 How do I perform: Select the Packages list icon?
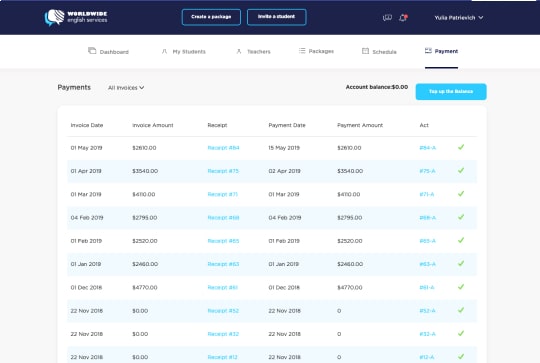pyautogui.click(x=302, y=51)
